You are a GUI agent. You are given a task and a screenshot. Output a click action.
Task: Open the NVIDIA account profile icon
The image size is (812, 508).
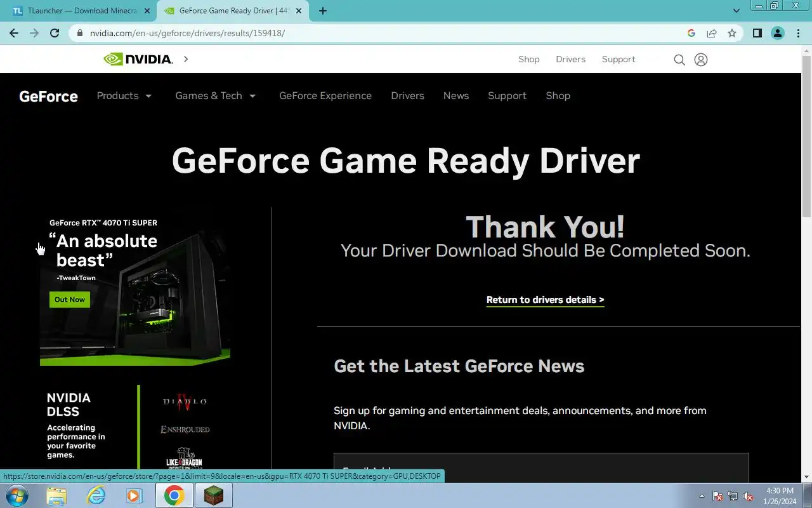[701, 60]
